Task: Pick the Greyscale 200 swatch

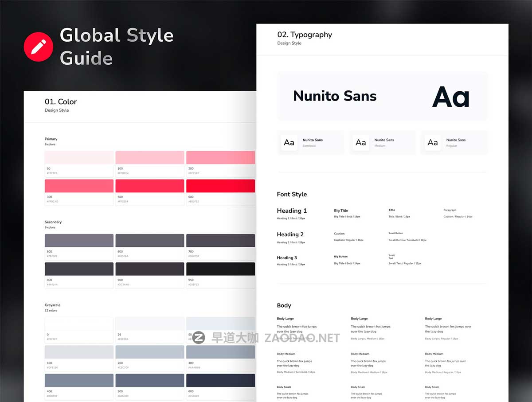Action: pyautogui.click(x=149, y=352)
